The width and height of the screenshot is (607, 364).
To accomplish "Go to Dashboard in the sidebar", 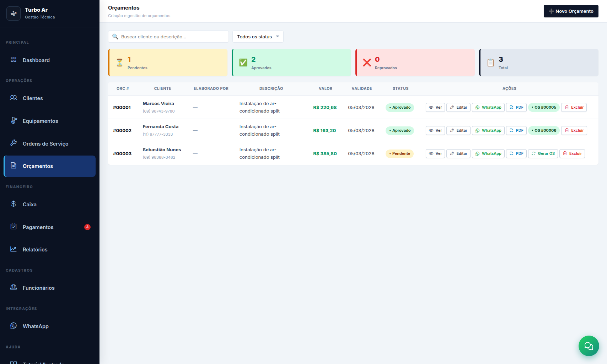I will click(50, 60).
